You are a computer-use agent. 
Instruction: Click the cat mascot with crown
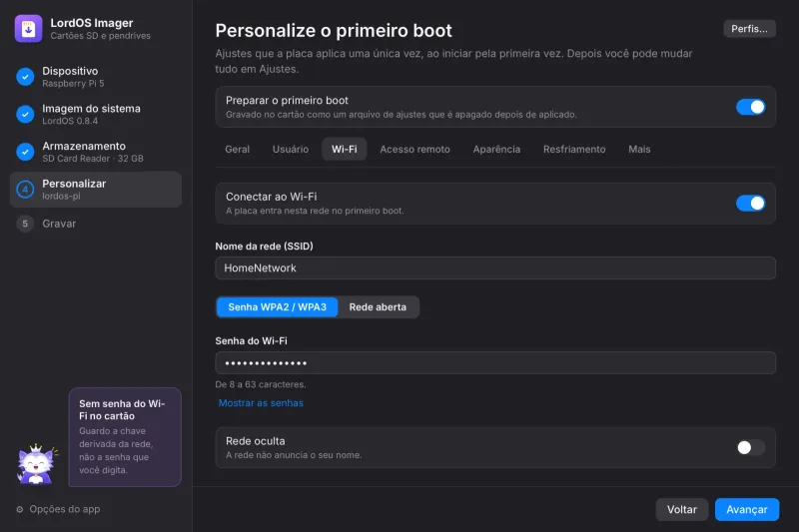[x=37, y=463]
